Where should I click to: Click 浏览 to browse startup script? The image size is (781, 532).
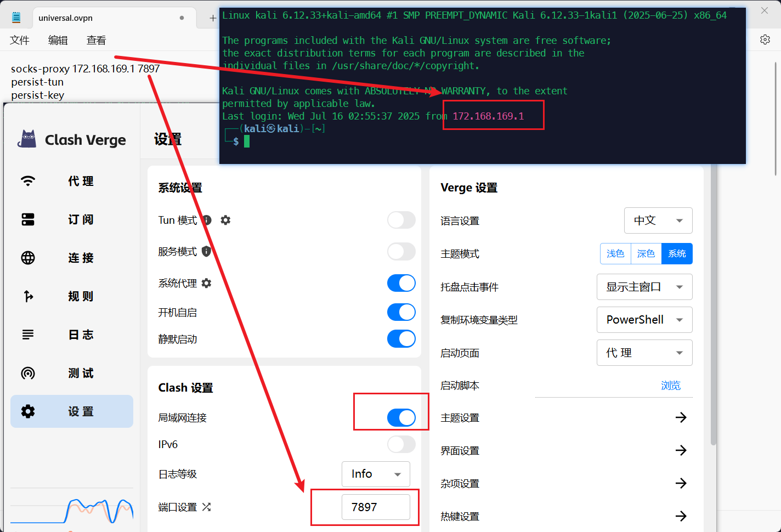point(671,386)
